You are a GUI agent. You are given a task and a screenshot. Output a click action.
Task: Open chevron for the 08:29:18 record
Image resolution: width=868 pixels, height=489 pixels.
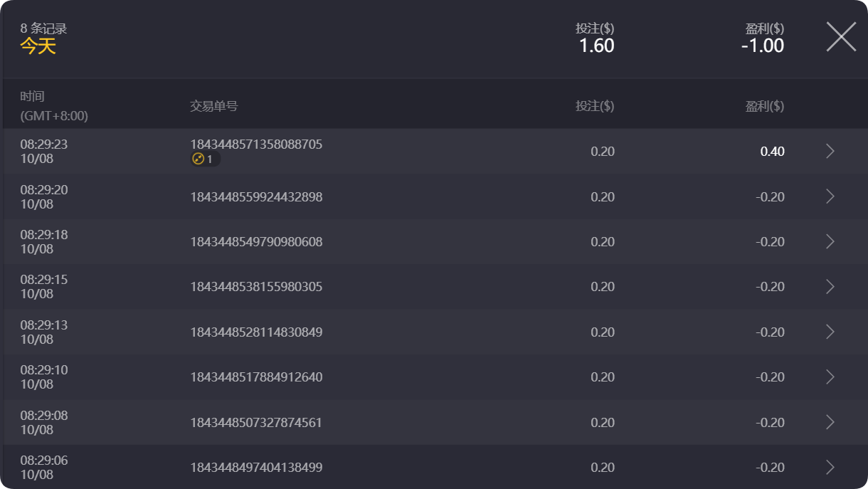point(830,242)
